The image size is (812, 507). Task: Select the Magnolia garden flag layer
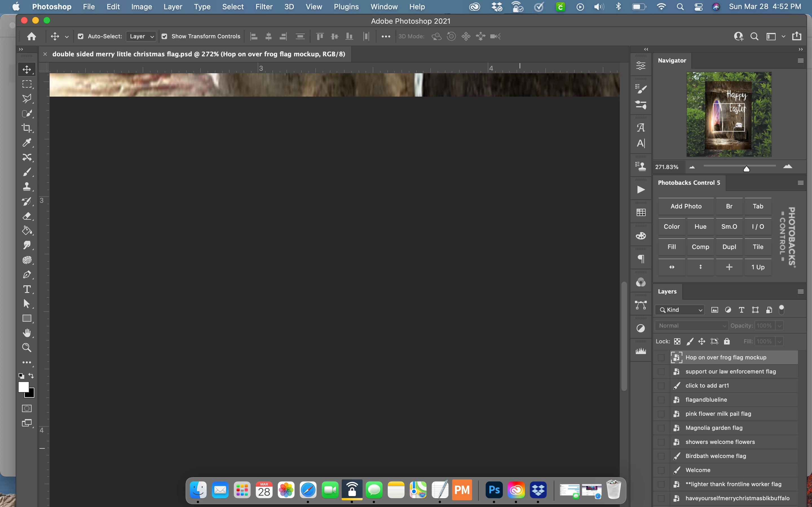point(714,428)
